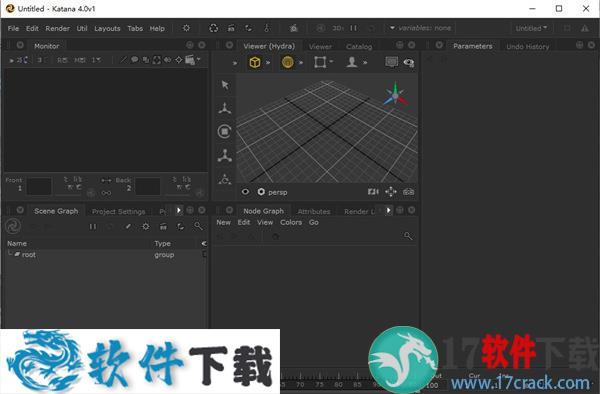
Task: Select the arrow selection tool in viewer
Action: pos(225,85)
